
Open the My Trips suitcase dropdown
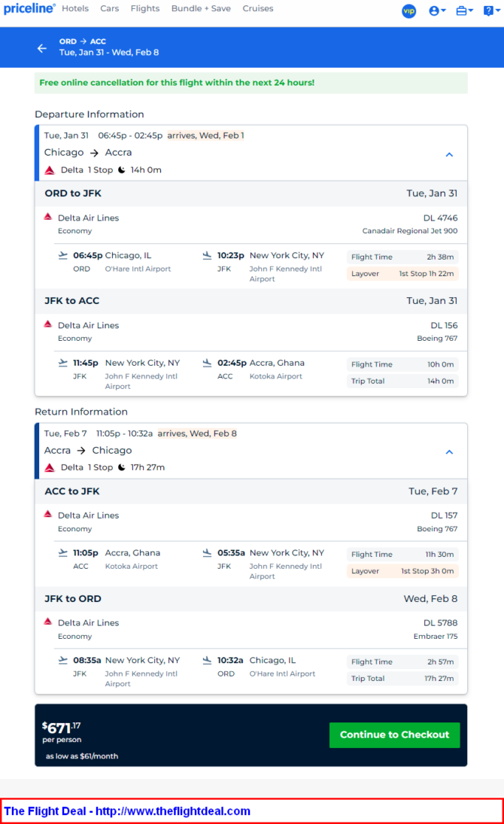pos(464,11)
